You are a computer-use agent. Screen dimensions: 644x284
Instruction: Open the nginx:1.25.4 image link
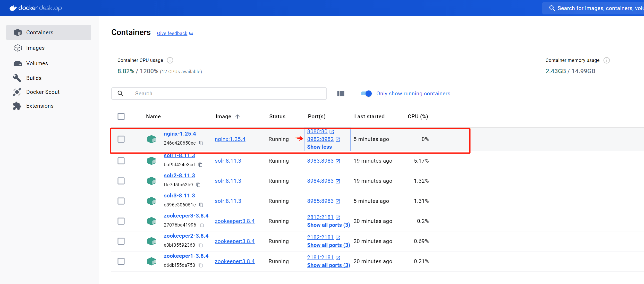click(x=230, y=139)
